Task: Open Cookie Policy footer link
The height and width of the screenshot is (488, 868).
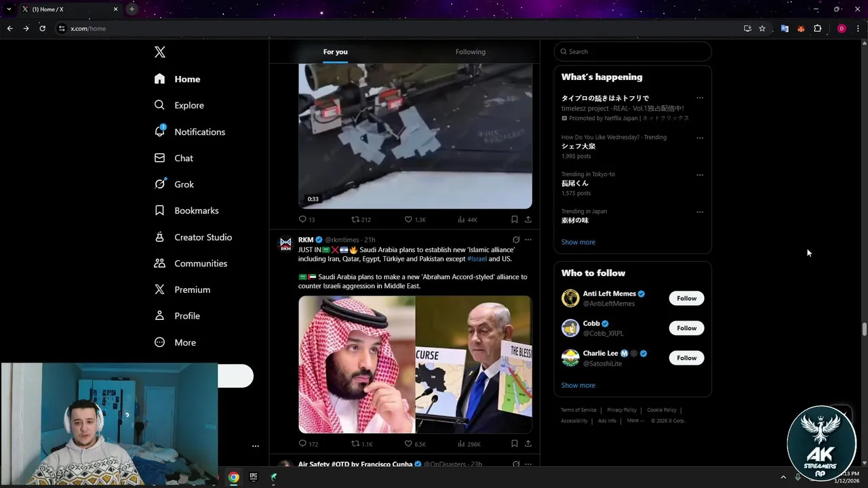Action: point(662,410)
